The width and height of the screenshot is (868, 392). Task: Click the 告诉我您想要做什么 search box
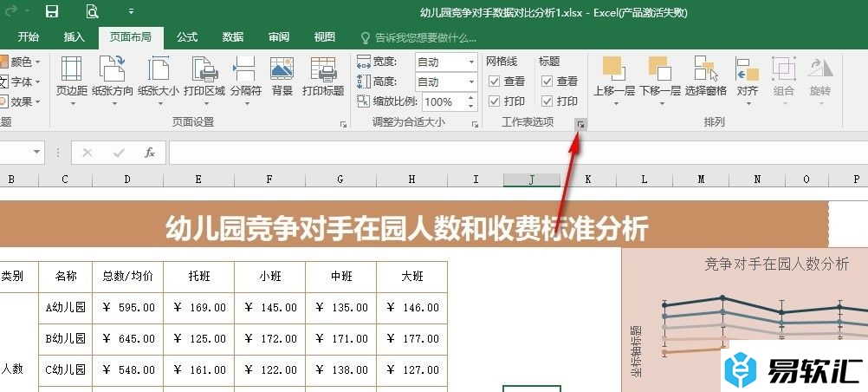pos(419,37)
